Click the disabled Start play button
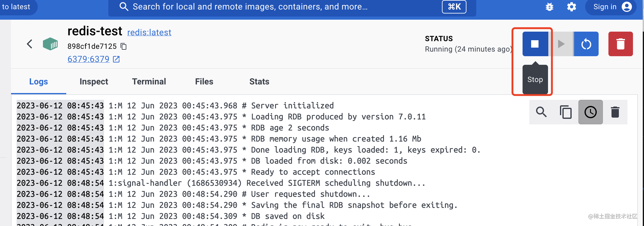644x226 pixels. 561,44
